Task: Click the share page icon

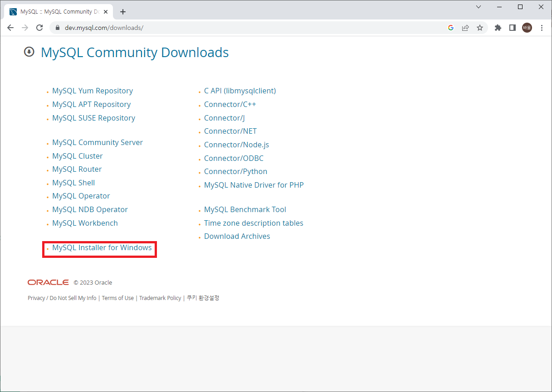Action: pos(465,28)
